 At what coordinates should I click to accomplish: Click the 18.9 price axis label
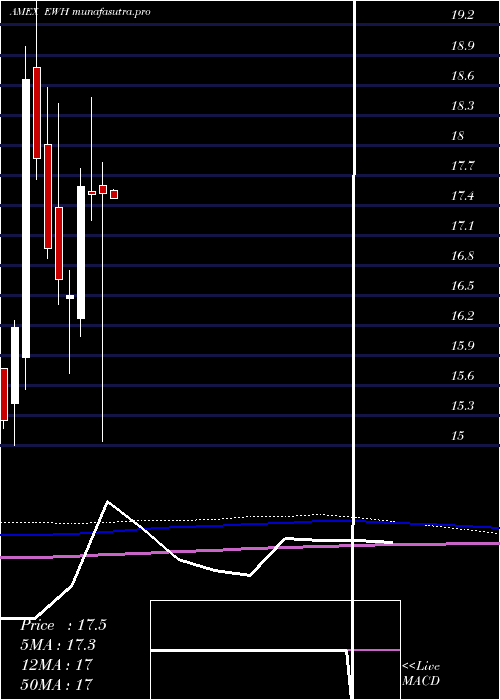pyautogui.click(x=462, y=46)
